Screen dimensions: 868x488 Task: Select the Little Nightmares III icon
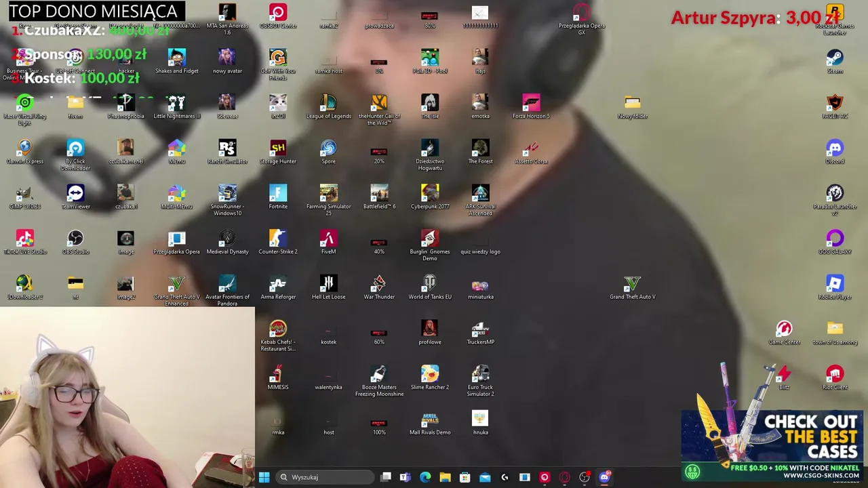pyautogui.click(x=176, y=106)
